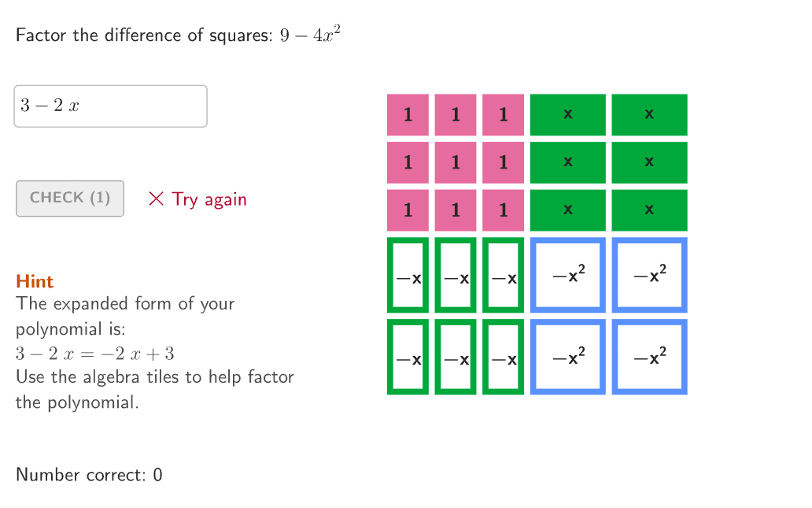Click the upper-right blue −x² tile
The width and height of the screenshot is (812, 508).
pyautogui.click(x=649, y=275)
